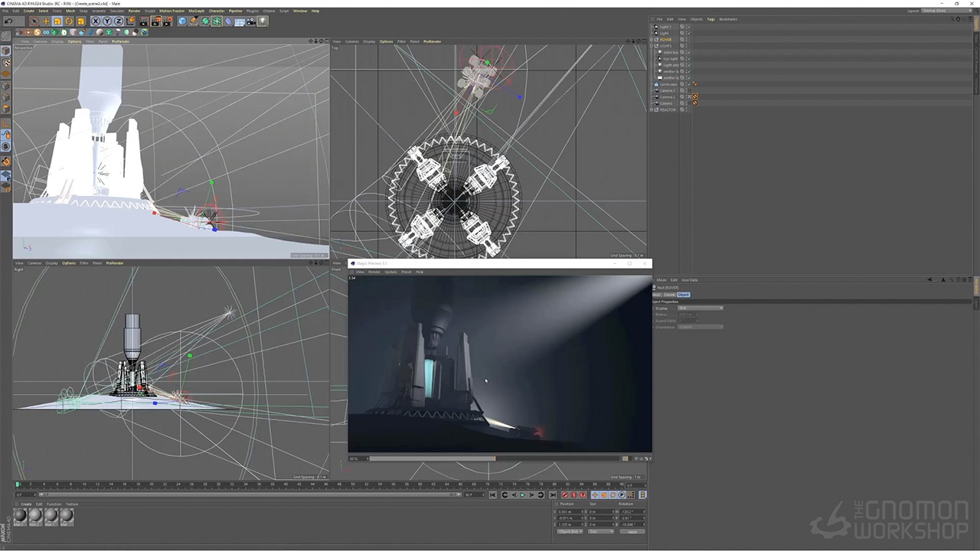
Task: Toggle the X axis lock
Action: coord(96,21)
